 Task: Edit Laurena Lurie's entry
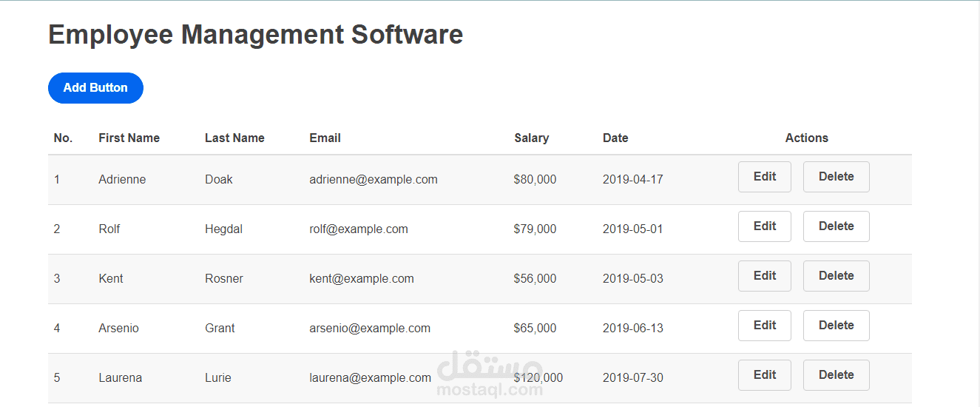pyautogui.click(x=765, y=375)
